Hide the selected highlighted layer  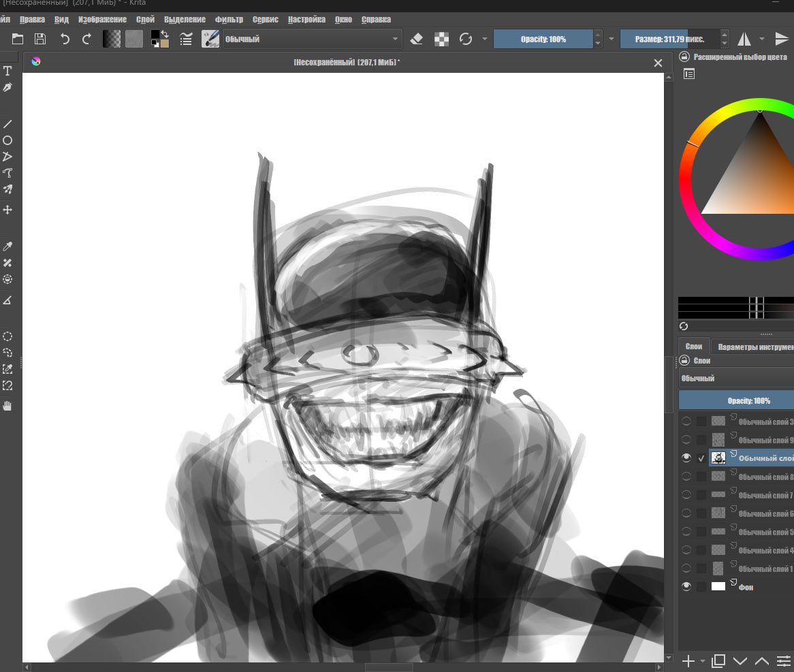686,458
